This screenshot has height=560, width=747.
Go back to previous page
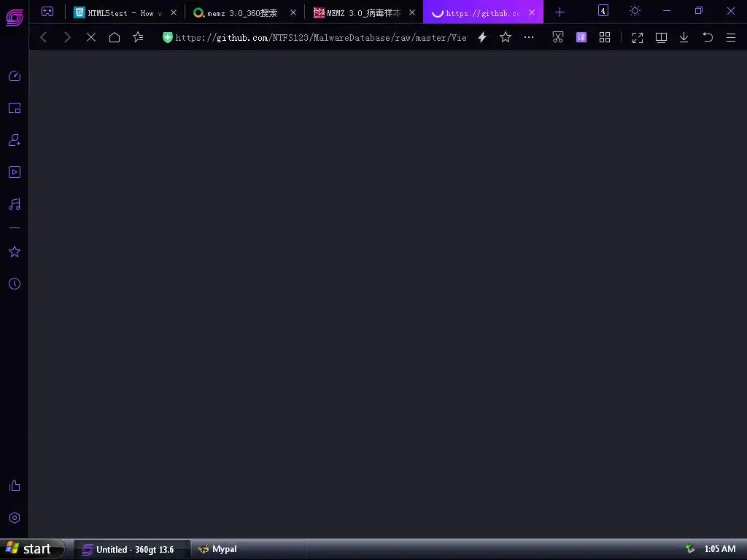click(43, 37)
